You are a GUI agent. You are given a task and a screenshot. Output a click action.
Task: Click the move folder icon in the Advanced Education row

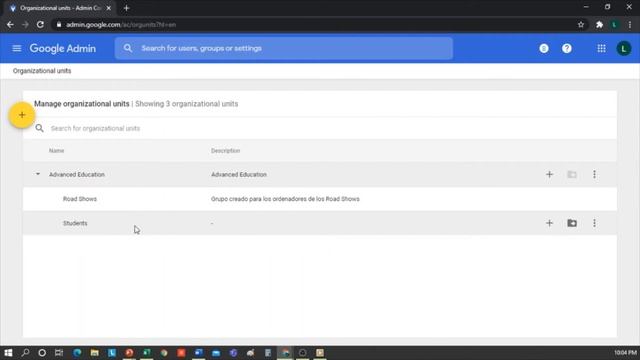pyautogui.click(x=572, y=175)
